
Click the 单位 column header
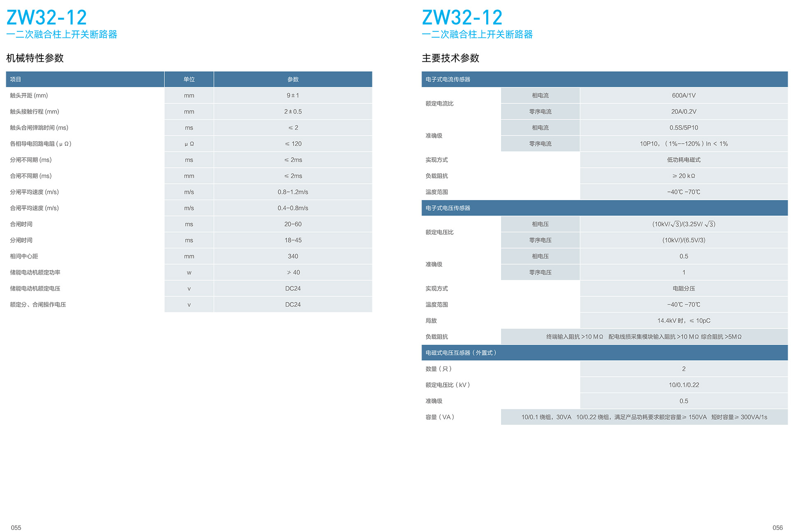point(189,79)
